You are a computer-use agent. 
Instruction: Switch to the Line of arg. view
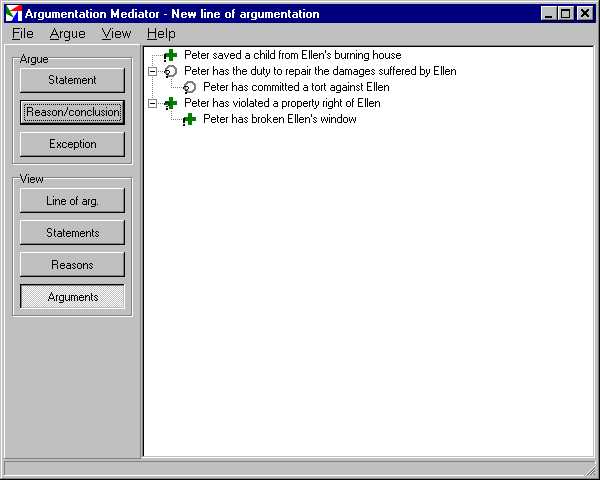point(72,201)
